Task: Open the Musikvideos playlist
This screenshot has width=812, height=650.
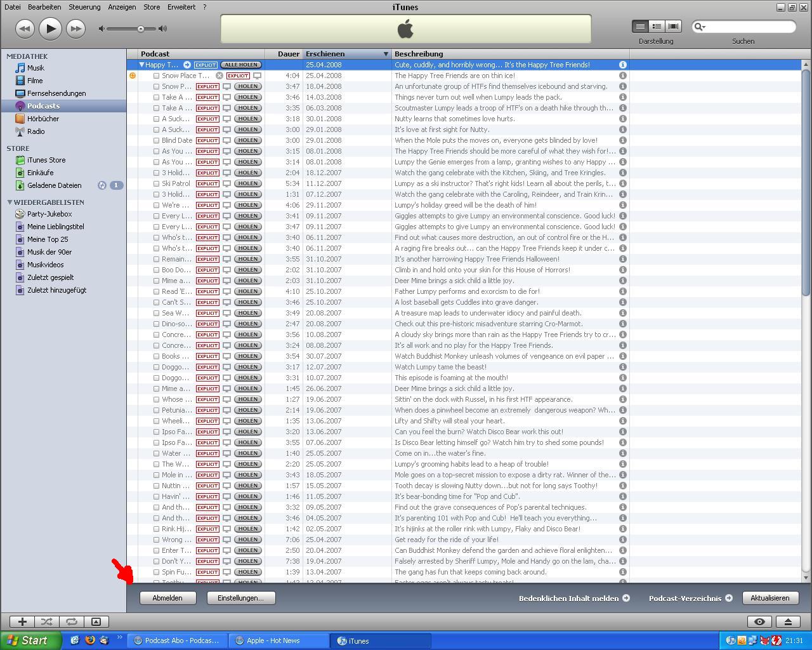Action: 45,265
